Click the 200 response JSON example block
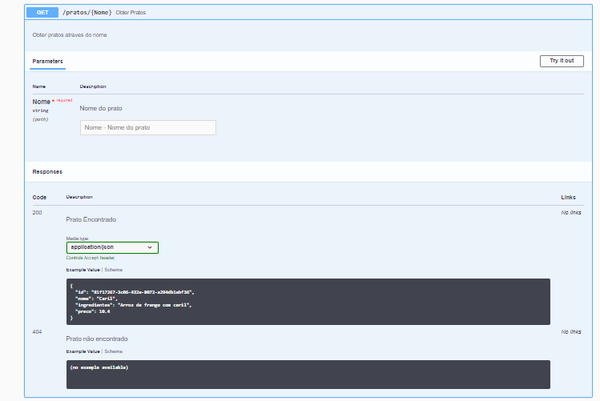Image resolution: width=600 pixels, height=401 pixels. point(308,302)
